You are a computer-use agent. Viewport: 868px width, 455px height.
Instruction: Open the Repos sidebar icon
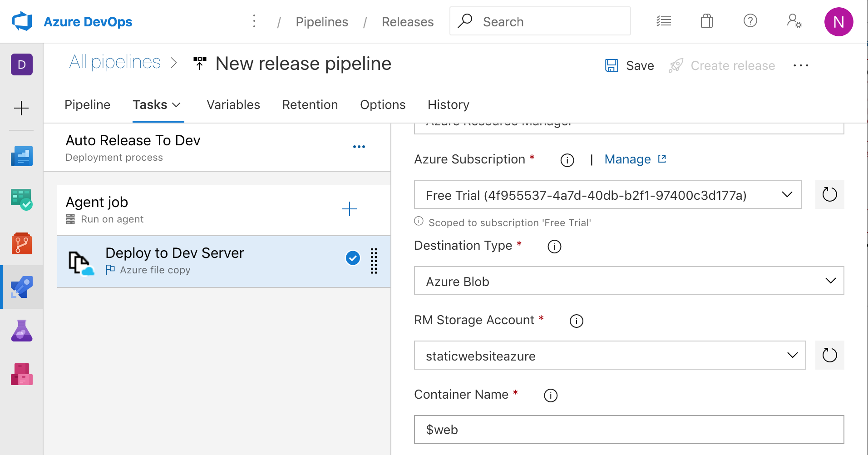coord(22,243)
